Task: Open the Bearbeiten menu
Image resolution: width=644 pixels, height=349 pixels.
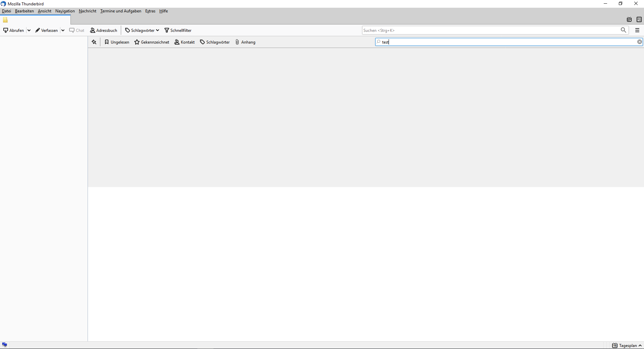Action: pyautogui.click(x=24, y=11)
